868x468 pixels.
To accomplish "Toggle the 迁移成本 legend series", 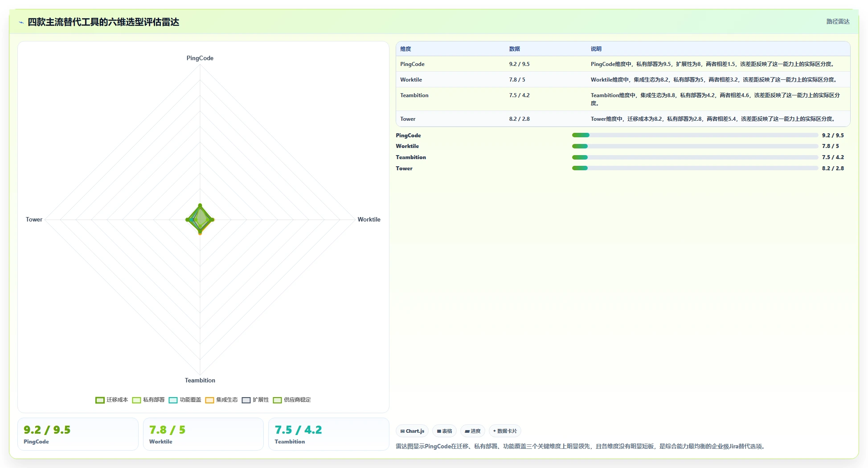I will [112, 400].
